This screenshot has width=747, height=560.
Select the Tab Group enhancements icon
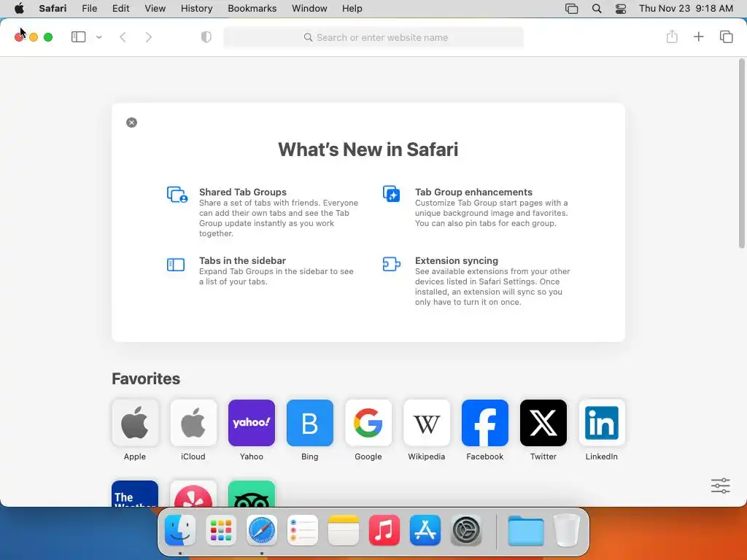pyautogui.click(x=392, y=194)
